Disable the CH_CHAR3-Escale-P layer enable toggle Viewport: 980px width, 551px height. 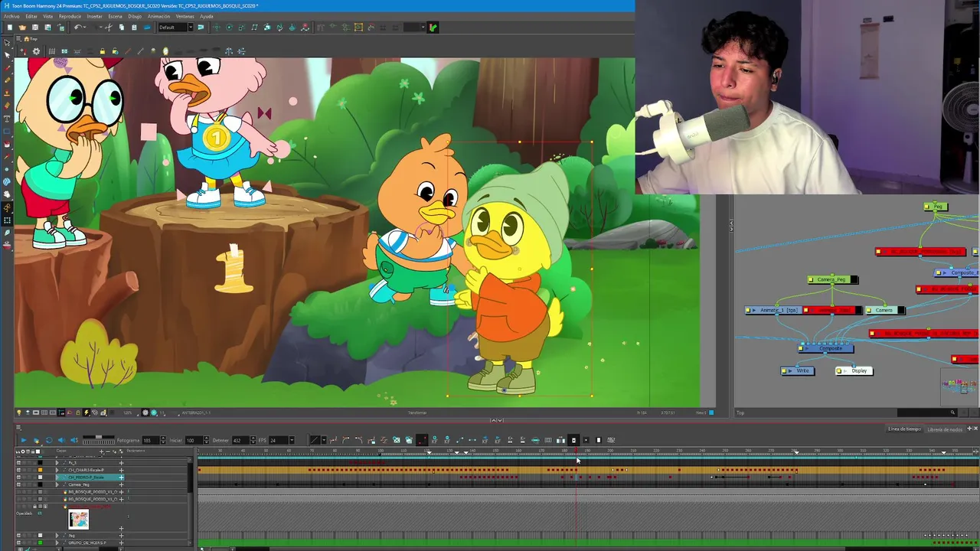coord(18,470)
